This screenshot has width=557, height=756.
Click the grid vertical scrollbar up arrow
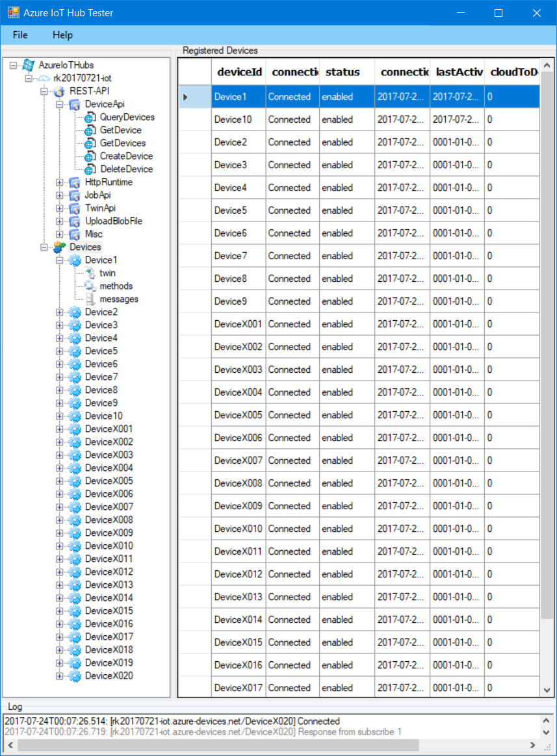(x=547, y=65)
